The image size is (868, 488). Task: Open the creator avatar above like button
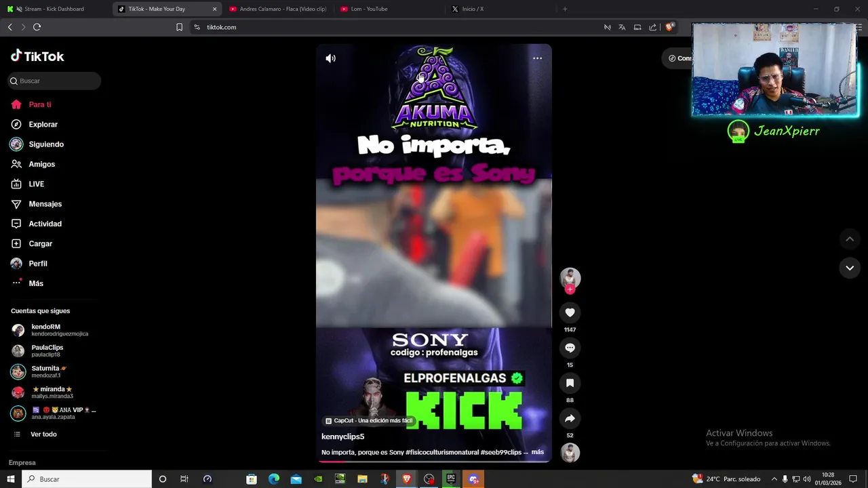[570, 277]
